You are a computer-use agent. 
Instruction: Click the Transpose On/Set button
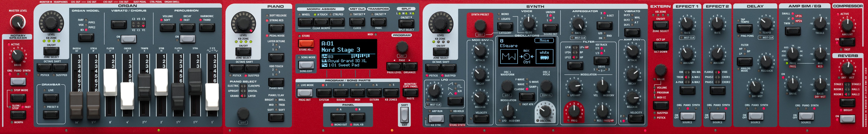tap(378, 22)
